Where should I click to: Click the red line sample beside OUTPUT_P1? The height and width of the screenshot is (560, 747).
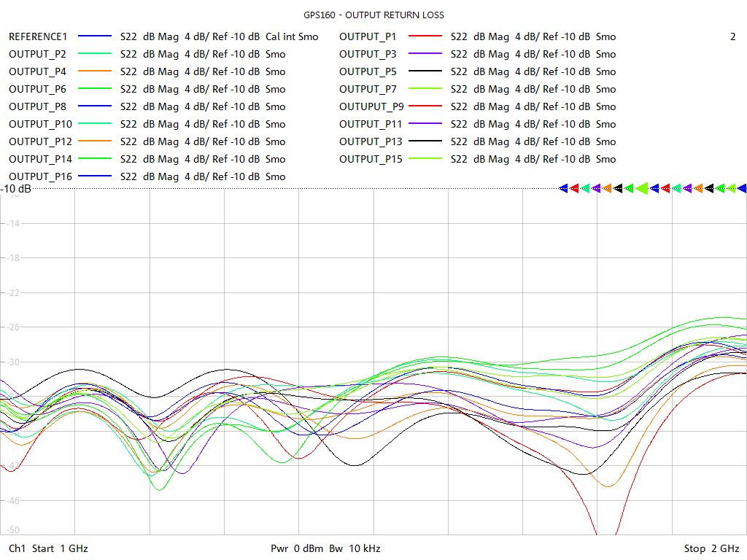pyautogui.click(x=425, y=36)
